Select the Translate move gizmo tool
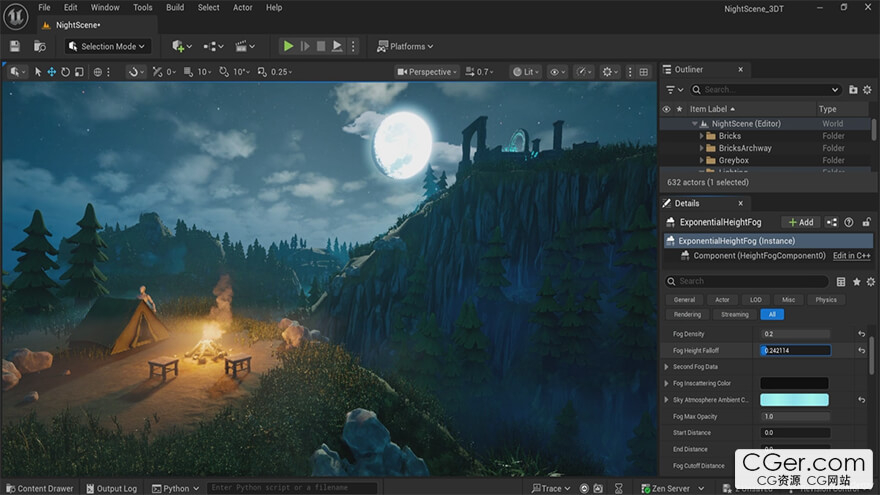The image size is (880, 495). (52, 72)
